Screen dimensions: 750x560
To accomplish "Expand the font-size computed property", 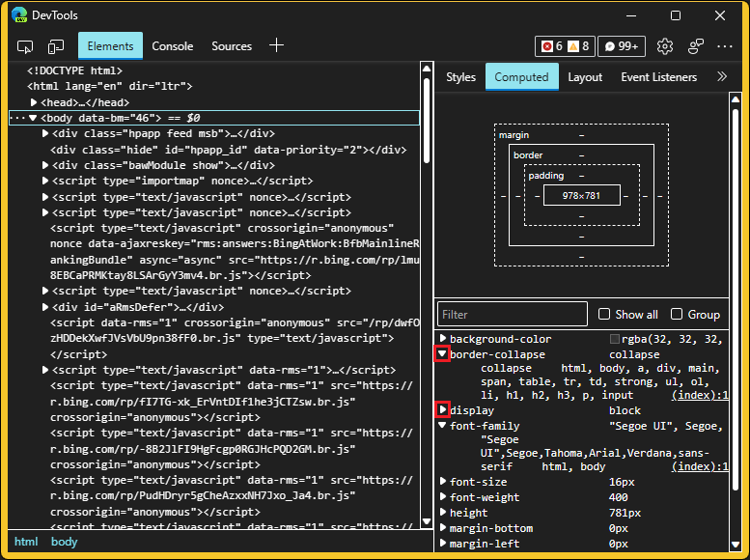I will tap(442, 482).
